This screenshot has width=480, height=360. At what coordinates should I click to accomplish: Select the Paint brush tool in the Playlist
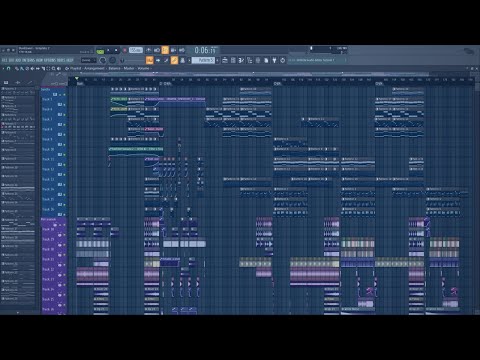click(22, 69)
